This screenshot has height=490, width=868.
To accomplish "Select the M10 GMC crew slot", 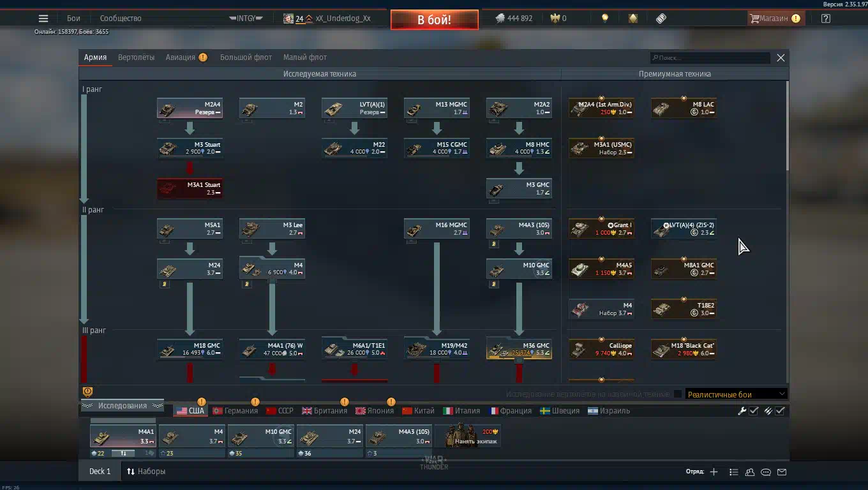I will 261,436.
